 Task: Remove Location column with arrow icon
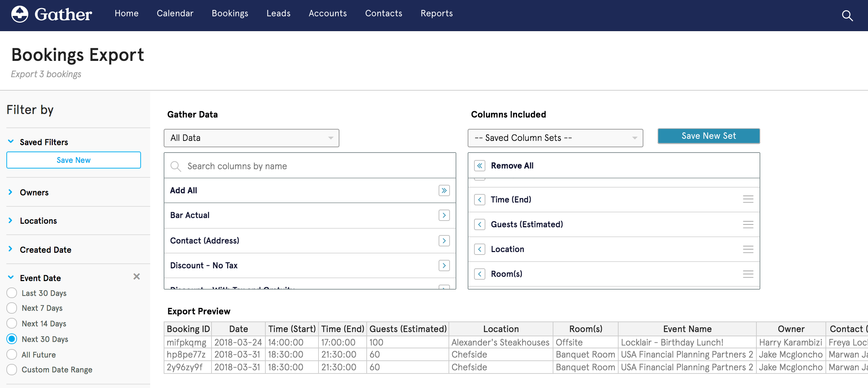tap(480, 249)
